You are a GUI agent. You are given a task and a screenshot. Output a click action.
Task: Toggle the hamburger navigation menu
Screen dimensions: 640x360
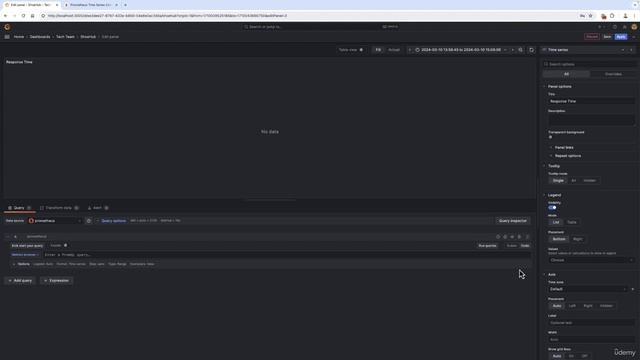pos(7,37)
